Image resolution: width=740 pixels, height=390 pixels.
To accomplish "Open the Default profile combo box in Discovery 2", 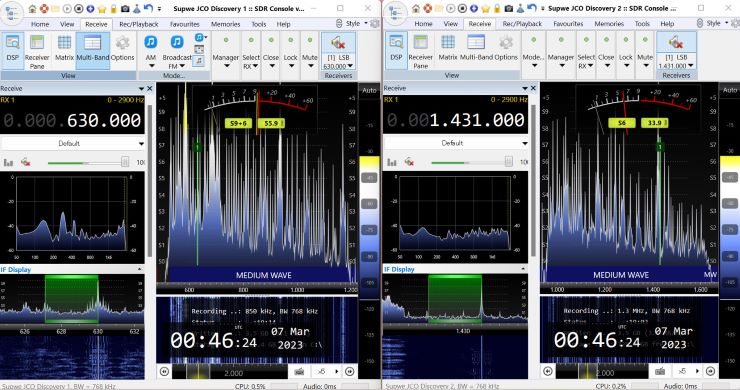I will point(456,143).
